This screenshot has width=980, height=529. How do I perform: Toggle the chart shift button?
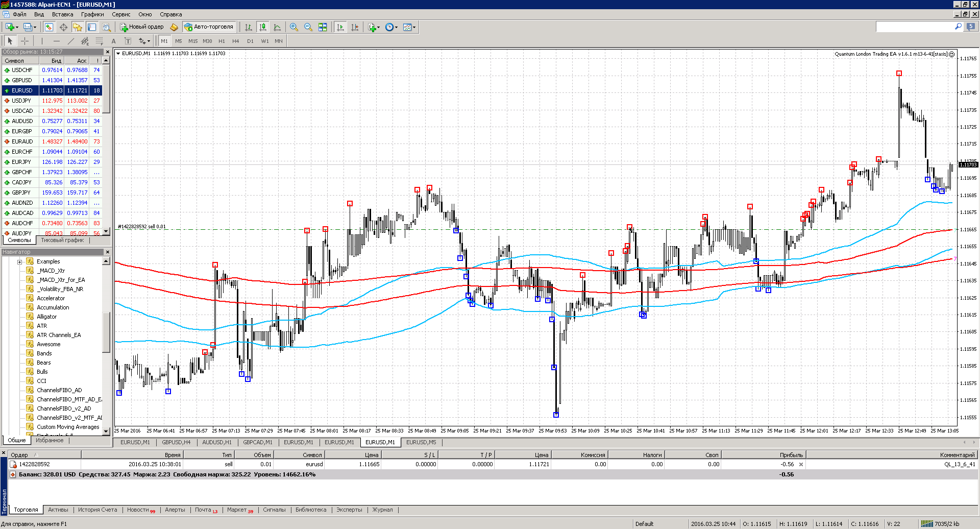355,27
